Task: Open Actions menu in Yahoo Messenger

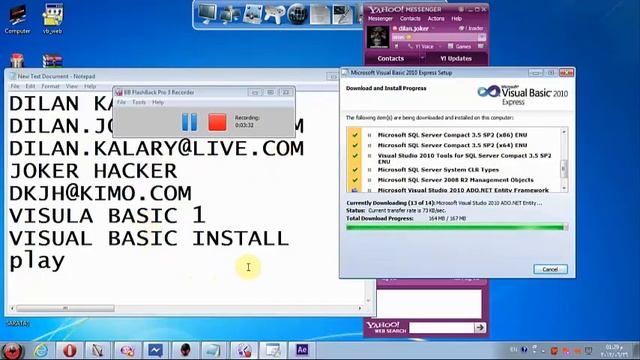Action: point(436,19)
